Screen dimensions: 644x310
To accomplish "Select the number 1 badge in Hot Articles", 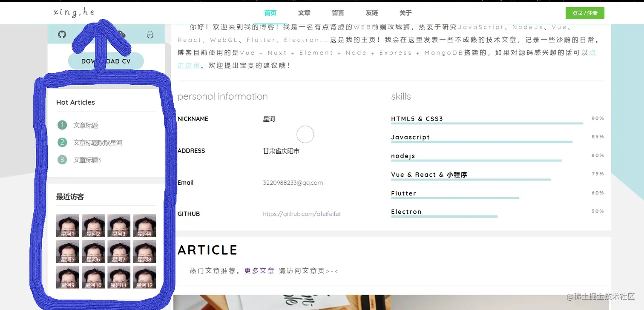I will pos(62,125).
